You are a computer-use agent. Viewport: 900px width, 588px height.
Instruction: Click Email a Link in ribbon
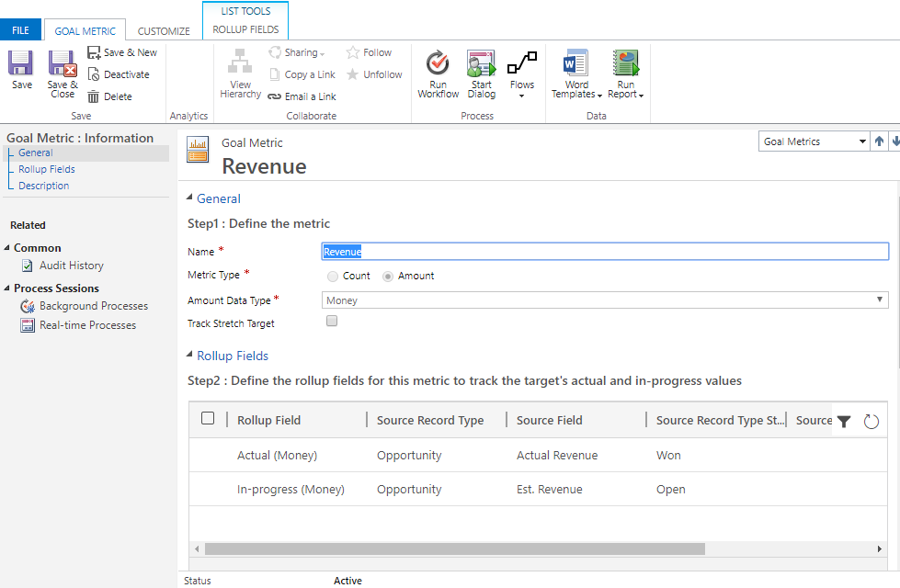click(302, 96)
